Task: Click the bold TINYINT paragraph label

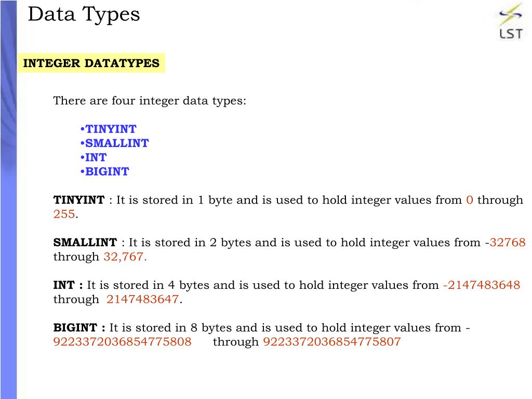Action: pyautogui.click(x=79, y=200)
